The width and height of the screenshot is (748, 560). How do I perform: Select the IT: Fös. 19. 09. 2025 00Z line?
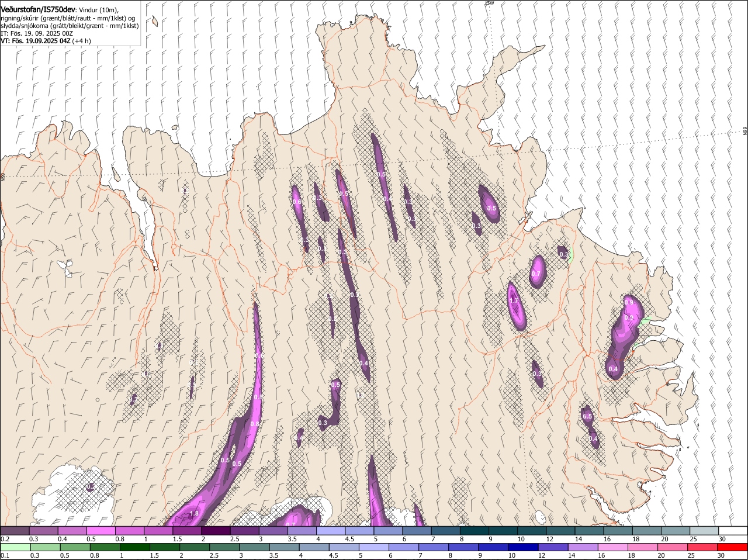point(37,33)
